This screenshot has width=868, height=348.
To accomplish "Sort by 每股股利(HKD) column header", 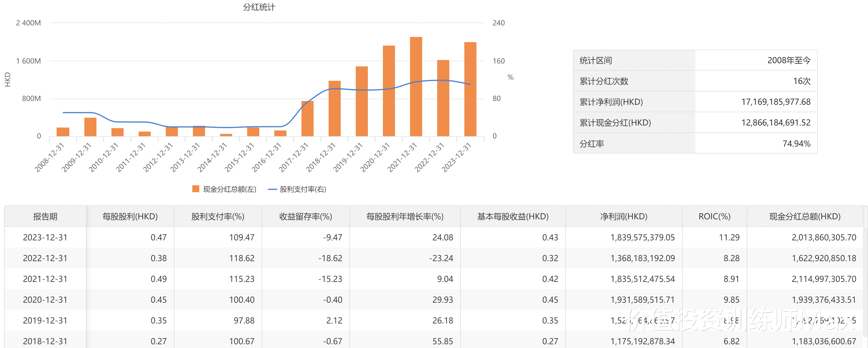I will pos(130,216).
